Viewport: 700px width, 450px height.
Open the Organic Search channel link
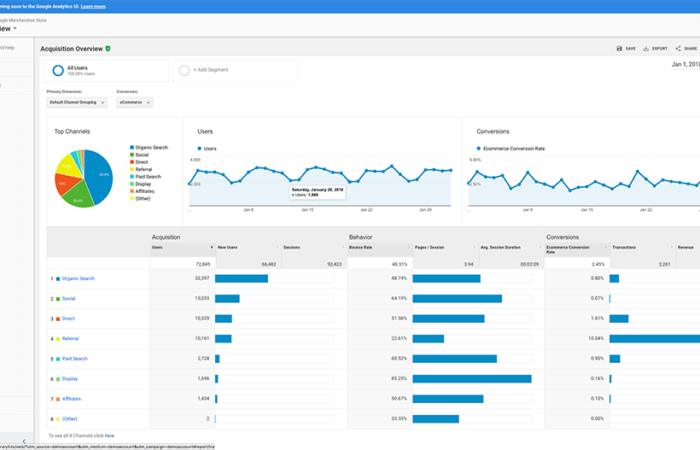(x=77, y=278)
